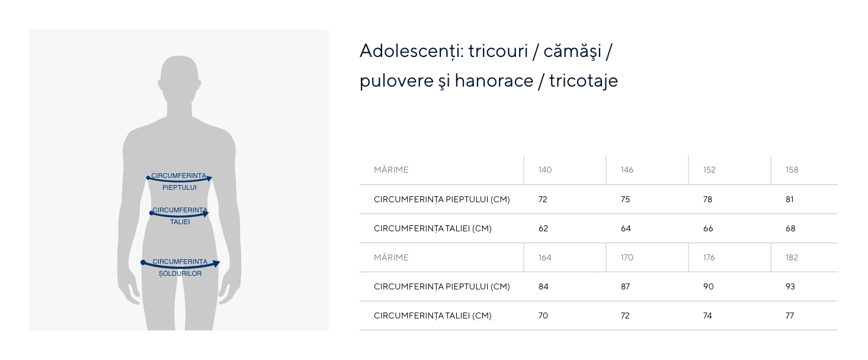Select the 146 size column header
Image resolution: width=868 pixels, height=360 pixels.
pos(627,170)
